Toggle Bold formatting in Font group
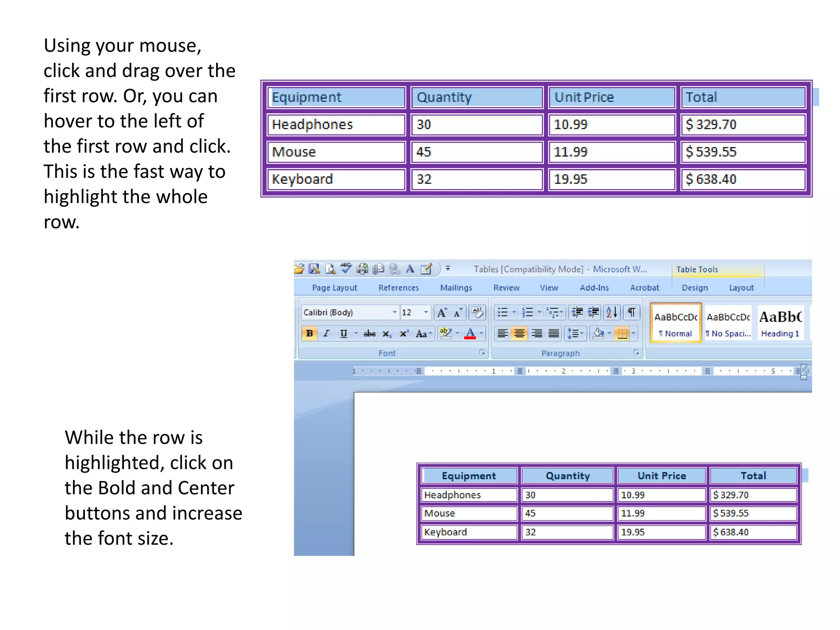This screenshot has width=840, height=630. 309,333
